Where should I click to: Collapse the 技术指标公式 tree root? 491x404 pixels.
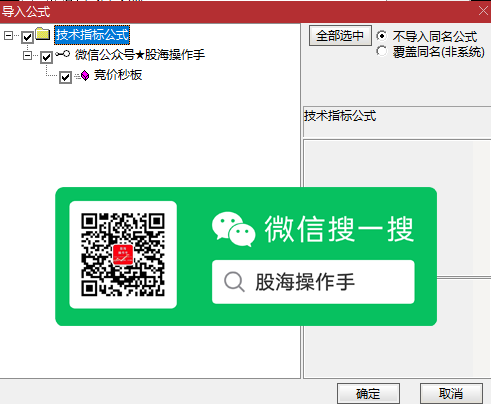pyautogui.click(x=8, y=35)
